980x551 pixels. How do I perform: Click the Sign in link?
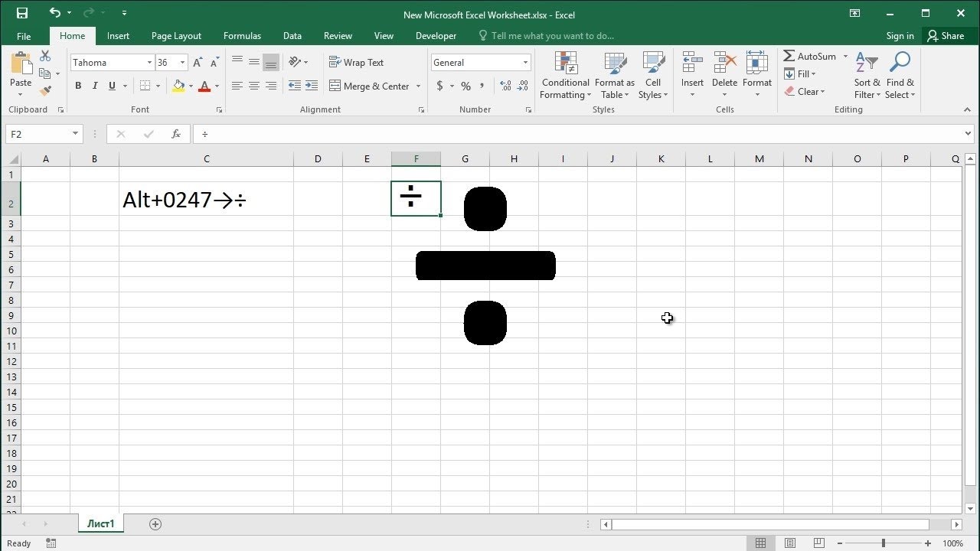point(900,36)
